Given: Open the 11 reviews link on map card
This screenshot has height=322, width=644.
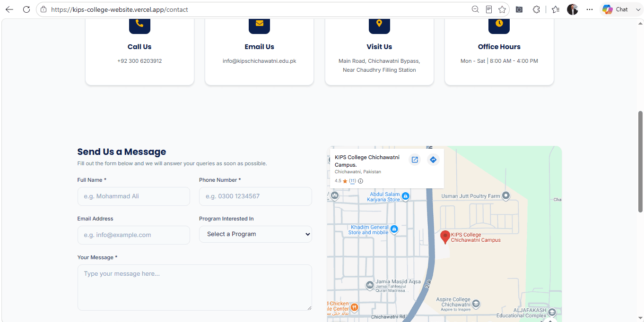Looking at the screenshot, I should coord(352,181).
